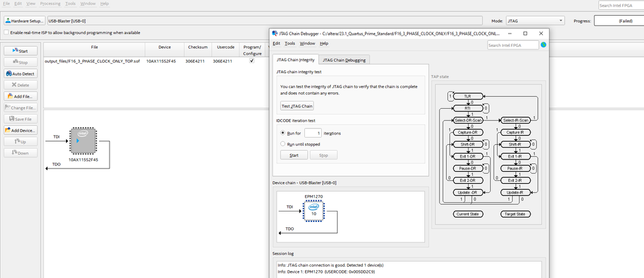Click Auto Detect device button
The width and height of the screenshot is (644, 278).
click(x=20, y=74)
